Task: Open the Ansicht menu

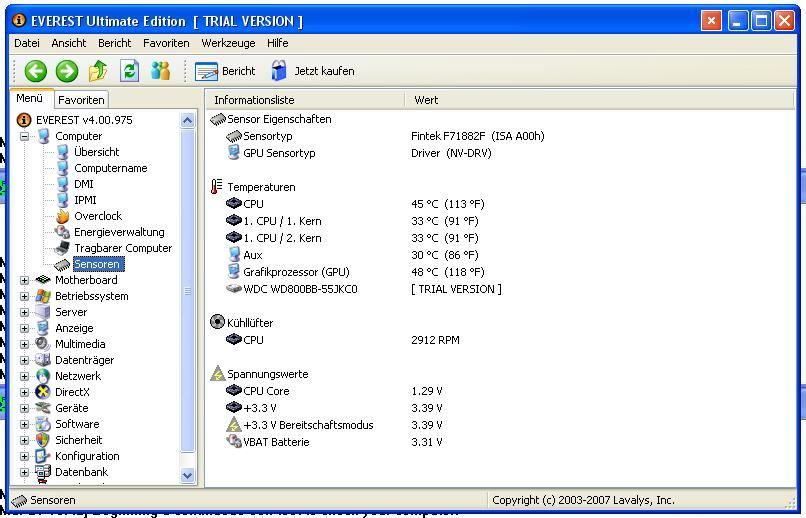Action: [x=69, y=43]
